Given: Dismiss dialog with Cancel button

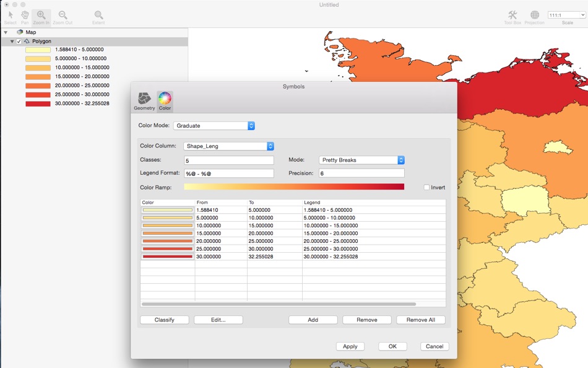Looking at the screenshot, I should (435, 346).
